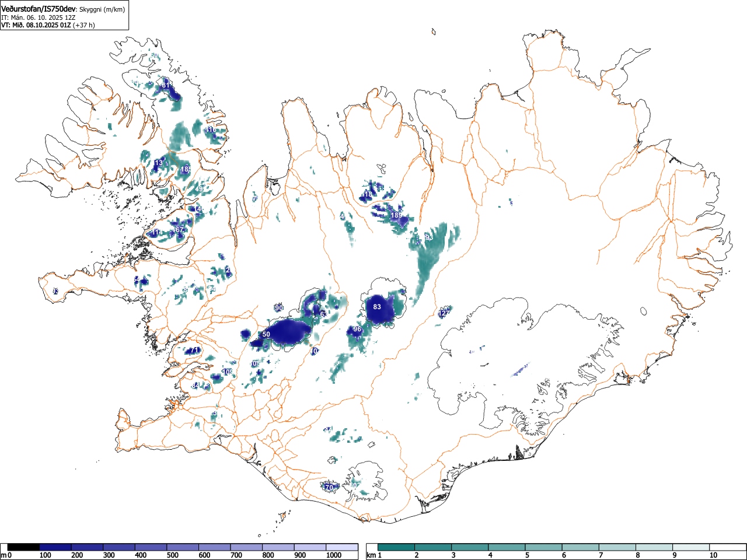Click the '83' value in the central glacier patch

pyautogui.click(x=377, y=307)
